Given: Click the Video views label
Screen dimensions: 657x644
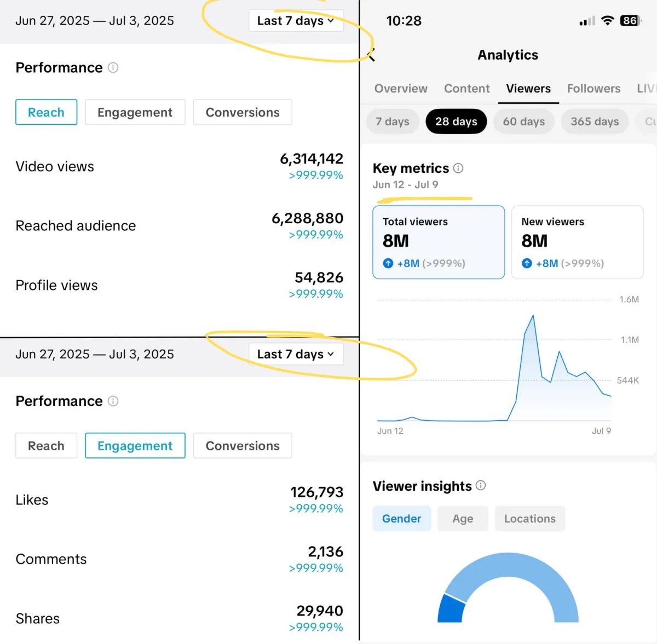Looking at the screenshot, I should pos(55,166).
